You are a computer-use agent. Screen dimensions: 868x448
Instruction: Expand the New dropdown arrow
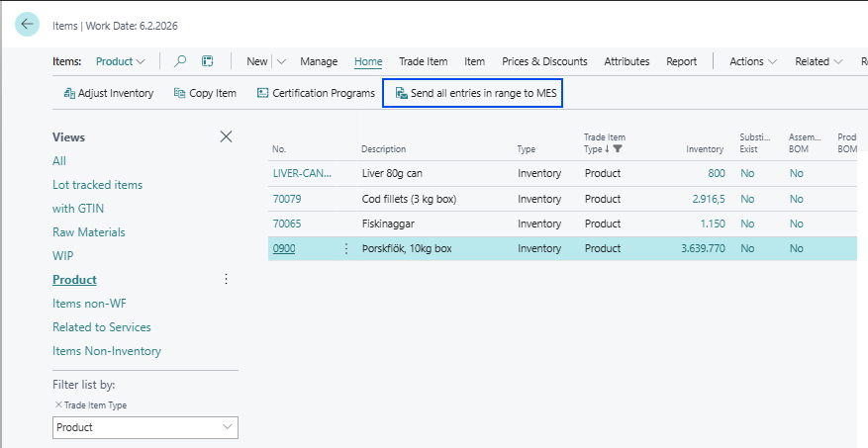pyautogui.click(x=281, y=61)
